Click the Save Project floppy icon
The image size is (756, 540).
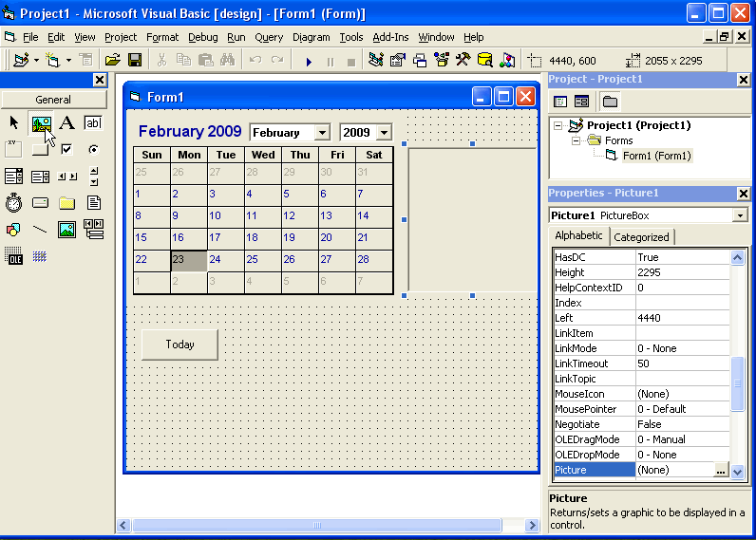pyautogui.click(x=135, y=60)
